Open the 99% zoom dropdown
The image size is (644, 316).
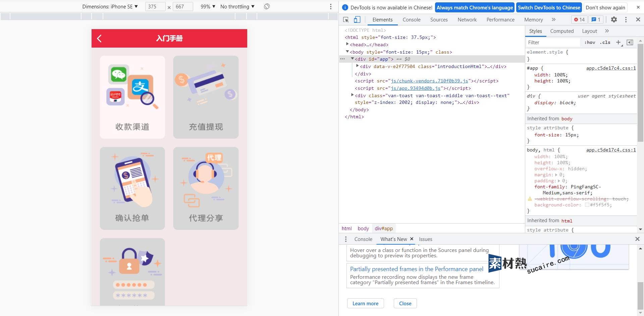(208, 6)
